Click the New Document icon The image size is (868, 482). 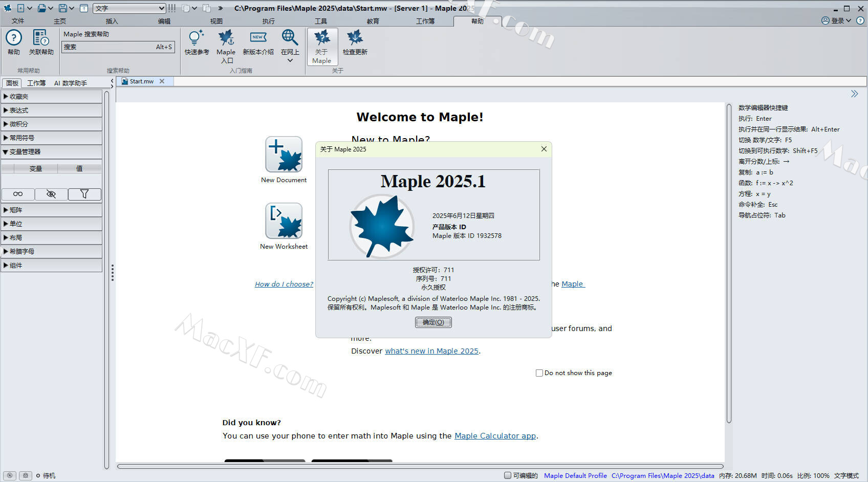(x=284, y=154)
